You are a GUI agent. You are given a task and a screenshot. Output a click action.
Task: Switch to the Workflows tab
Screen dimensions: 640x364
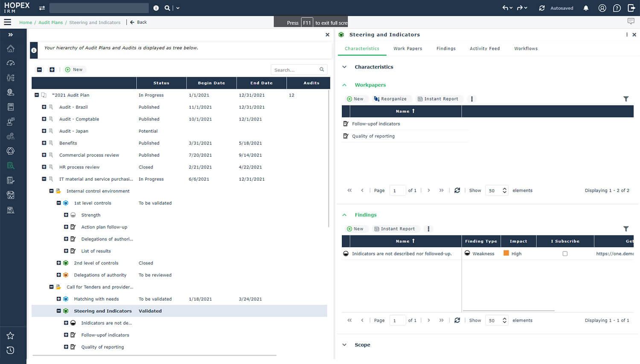[526, 49]
